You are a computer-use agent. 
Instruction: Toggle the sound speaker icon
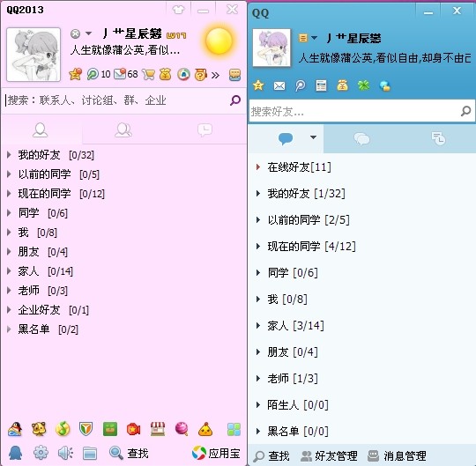coord(65,454)
